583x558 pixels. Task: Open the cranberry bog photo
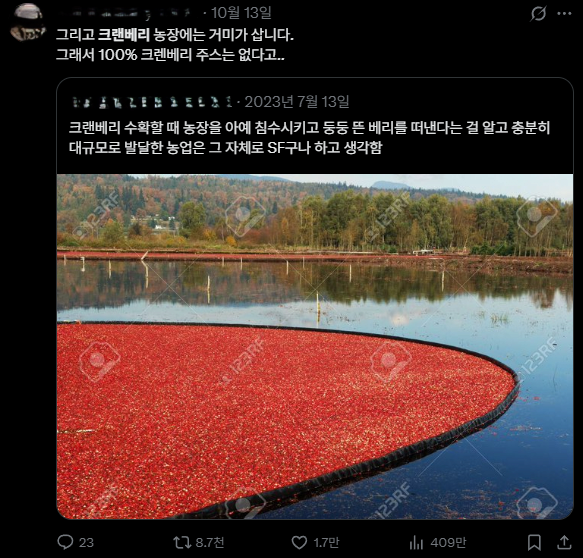[x=315, y=346]
